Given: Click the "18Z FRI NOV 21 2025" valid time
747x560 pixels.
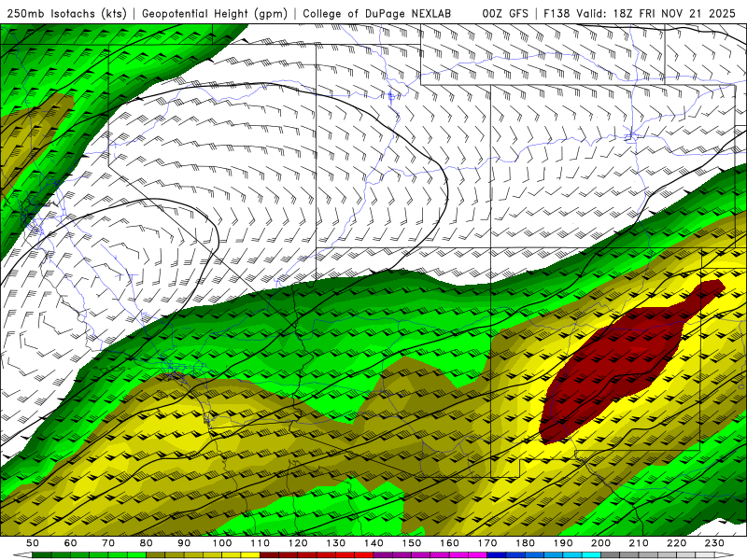Looking at the screenshot, I should (674, 14).
